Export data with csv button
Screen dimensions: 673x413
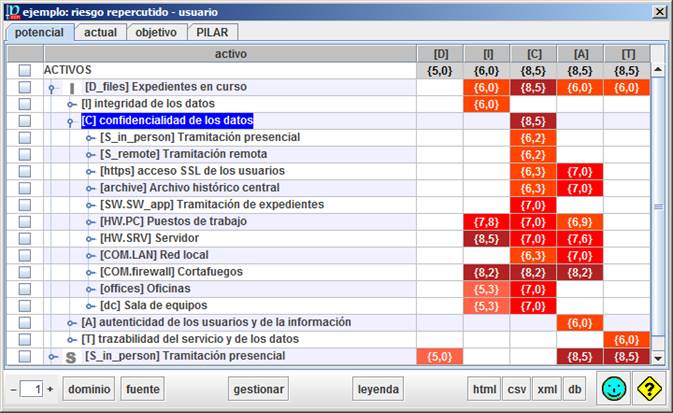tap(516, 389)
